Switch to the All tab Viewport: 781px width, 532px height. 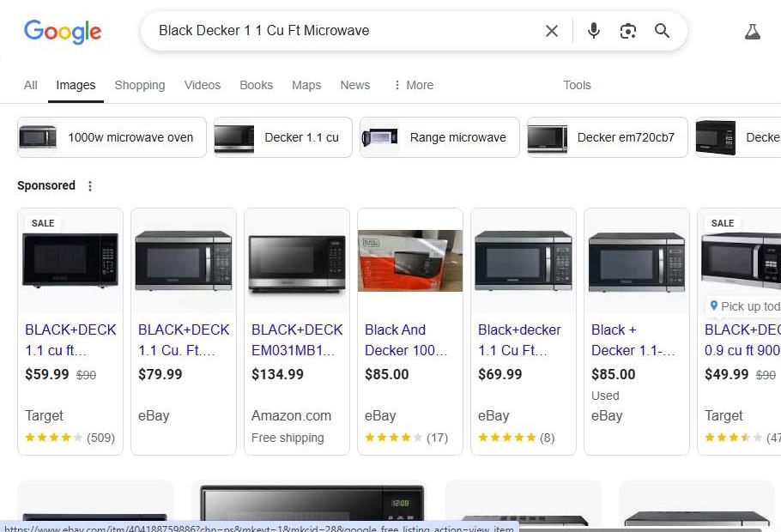click(30, 85)
